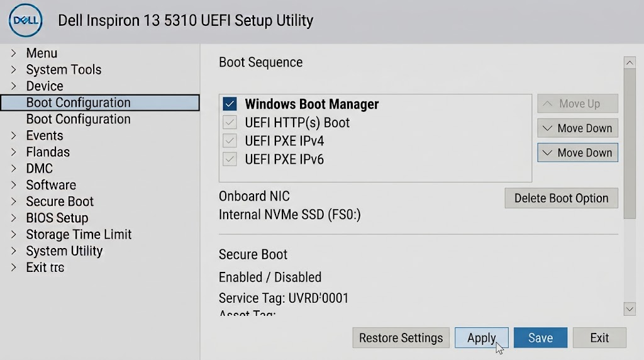
Task: Select UEFI HTTP(s) Boot entry text
Action: pyautogui.click(x=297, y=123)
